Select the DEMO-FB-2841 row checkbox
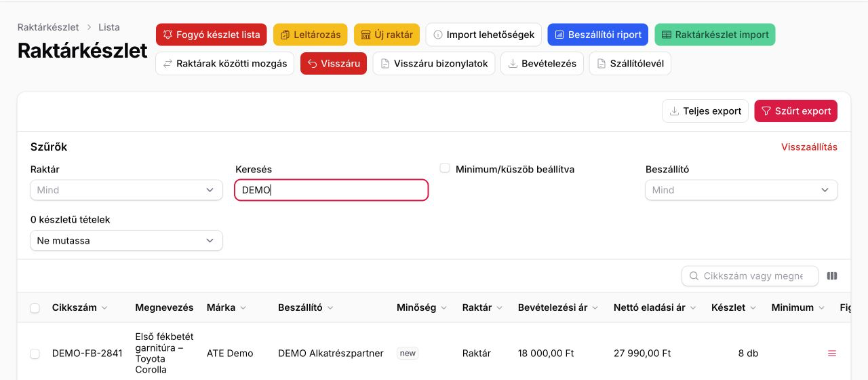 click(x=35, y=354)
